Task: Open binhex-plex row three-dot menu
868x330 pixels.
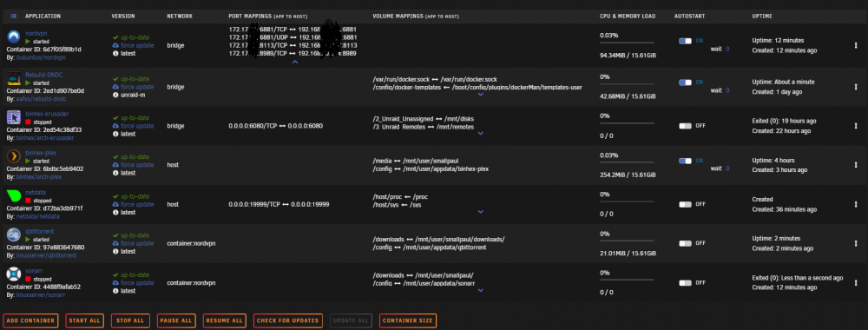Action: (856, 165)
